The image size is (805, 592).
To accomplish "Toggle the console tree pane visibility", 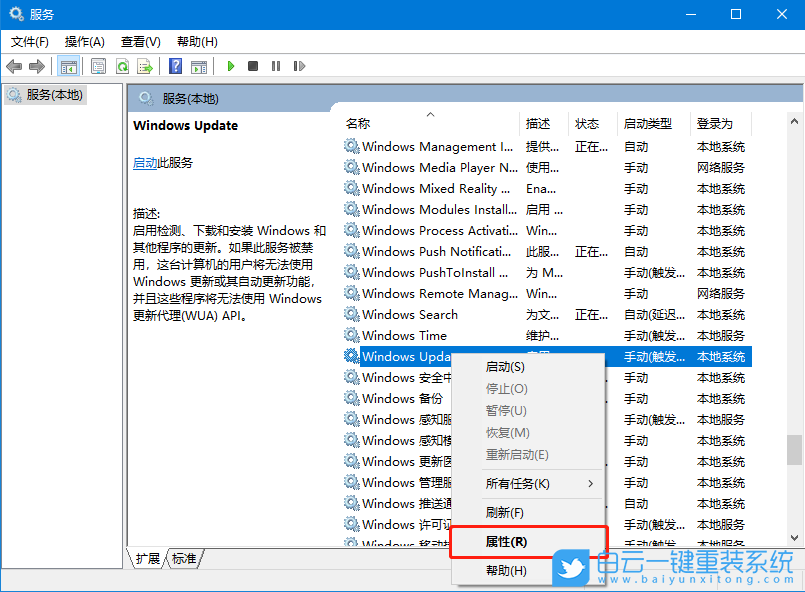I will [68, 66].
